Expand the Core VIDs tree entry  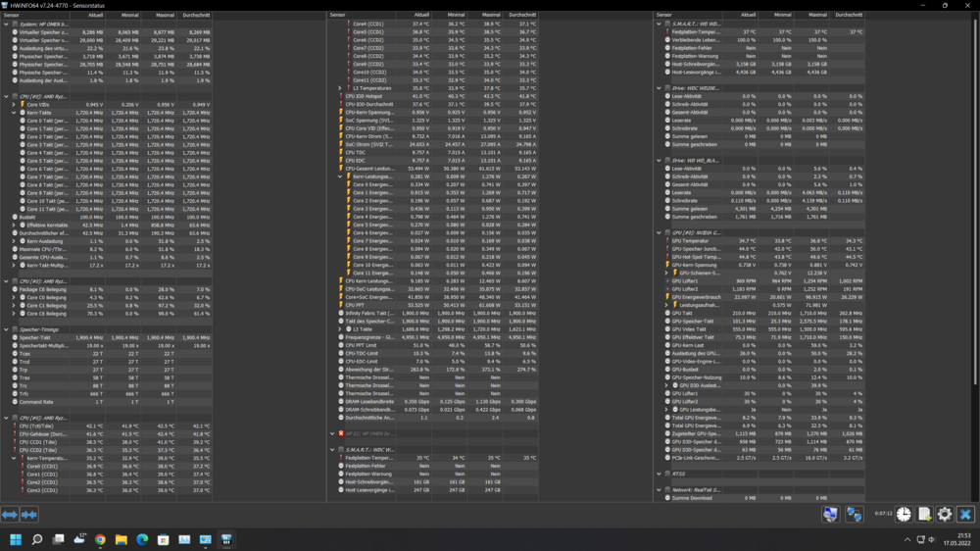tap(14, 104)
